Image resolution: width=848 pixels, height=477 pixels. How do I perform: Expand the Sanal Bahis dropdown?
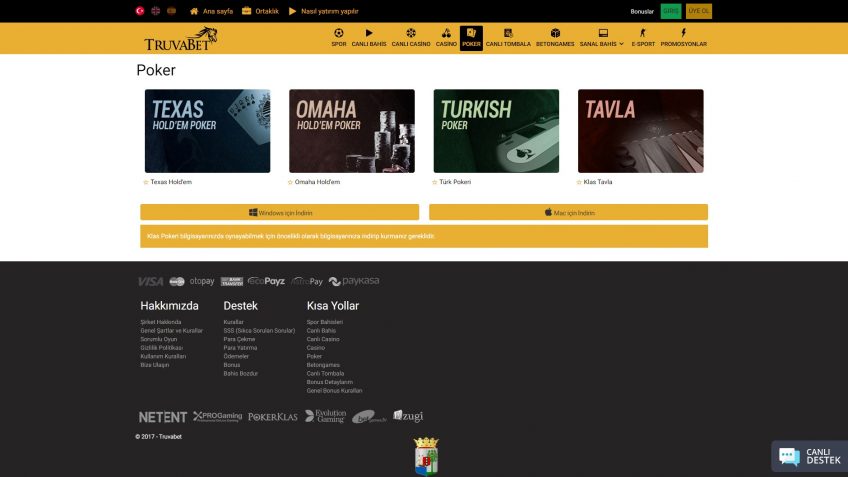tap(602, 38)
